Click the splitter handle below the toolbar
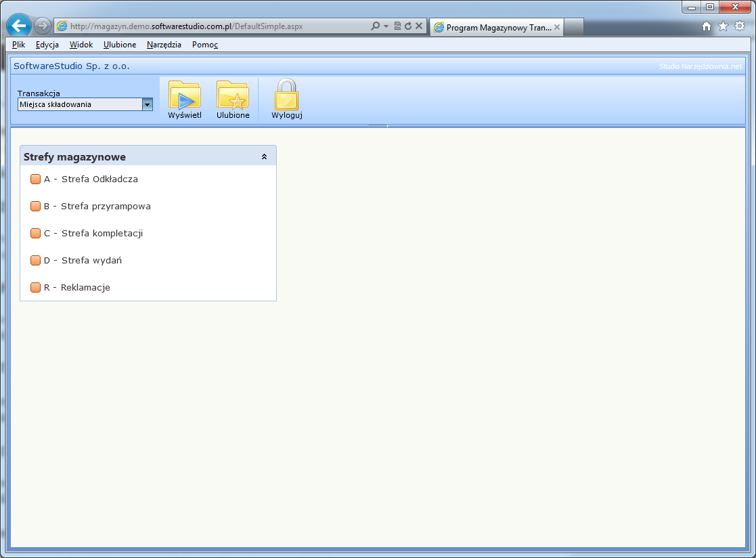 378,126
